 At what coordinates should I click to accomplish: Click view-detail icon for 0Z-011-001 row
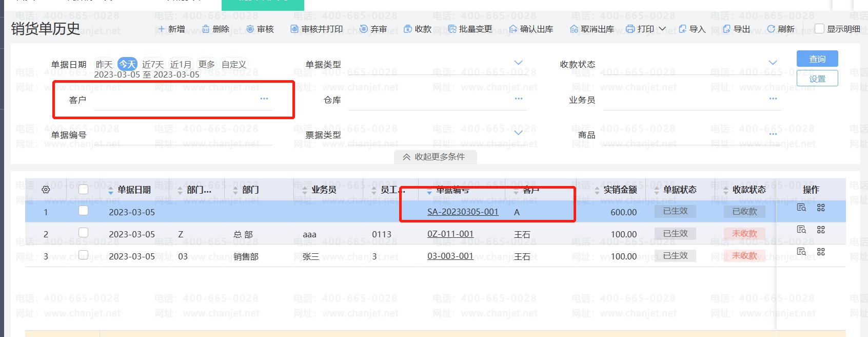[x=801, y=230]
